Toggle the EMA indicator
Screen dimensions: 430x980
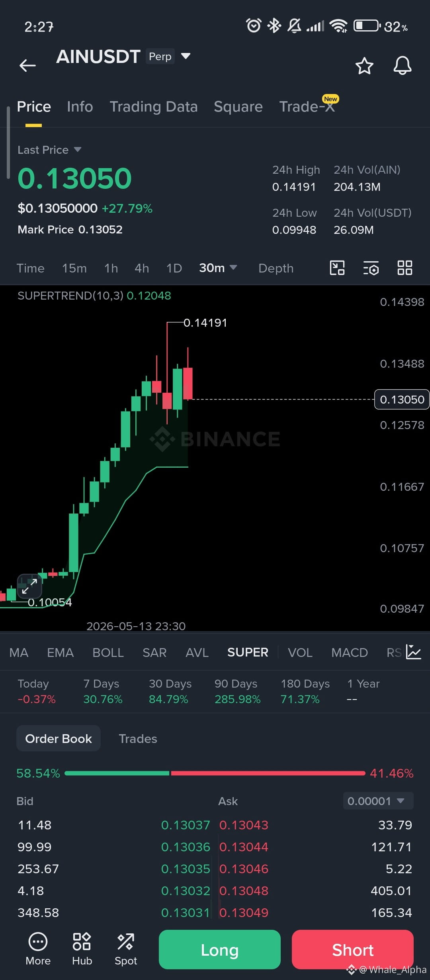[61, 653]
